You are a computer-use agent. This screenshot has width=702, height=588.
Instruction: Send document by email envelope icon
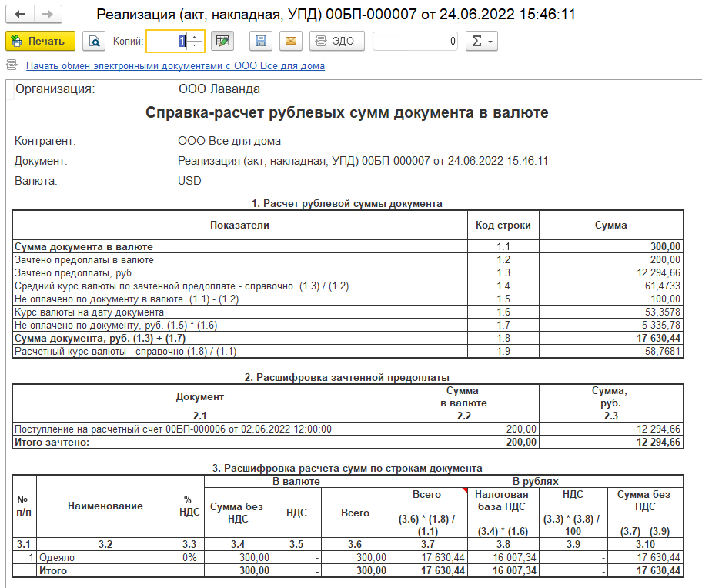[290, 41]
